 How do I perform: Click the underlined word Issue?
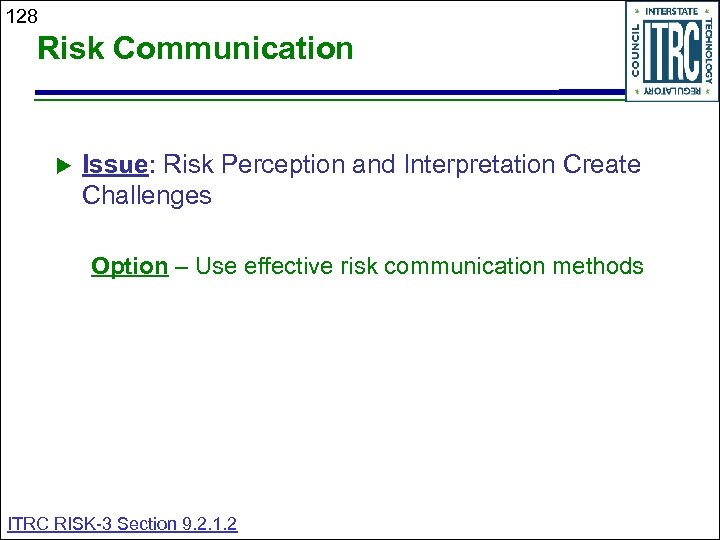pyautogui.click(x=116, y=164)
